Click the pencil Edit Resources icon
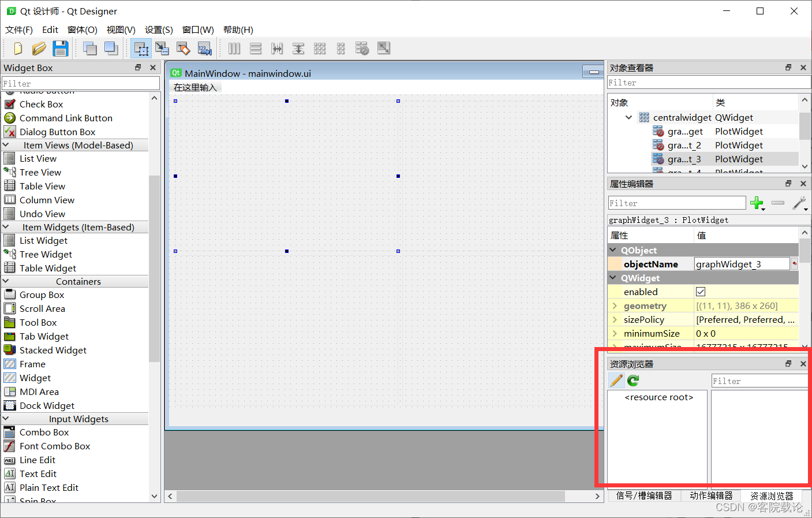Screen dimensions: 812x518 pos(616,381)
